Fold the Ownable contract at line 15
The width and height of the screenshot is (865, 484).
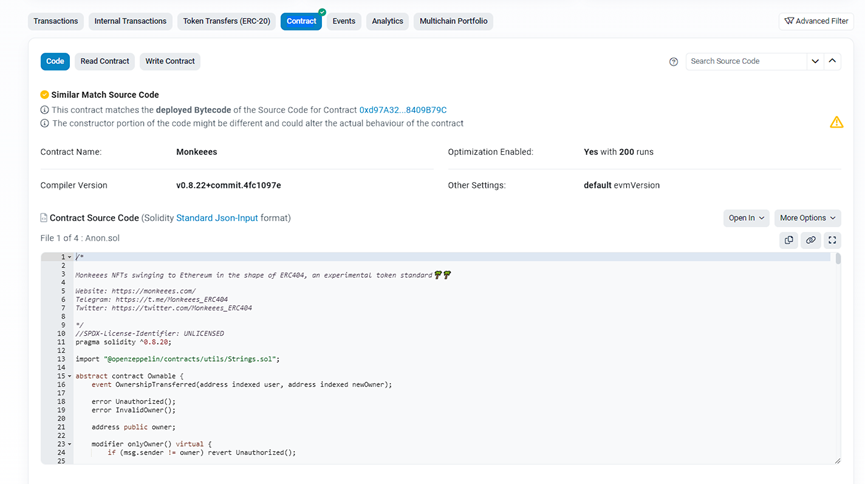[x=69, y=376]
